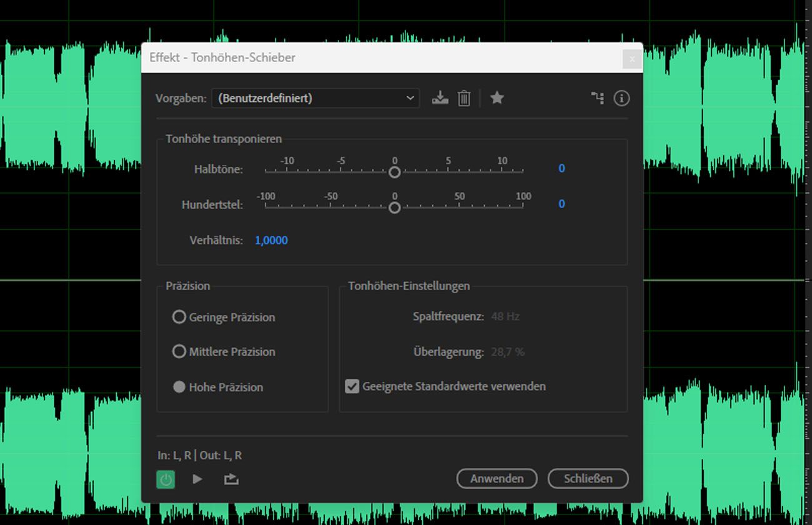Screen dimensions: 812x525
Task: Click the dialog title Effekt - Tonhöhen-Schieber
Action: coord(222,57)
